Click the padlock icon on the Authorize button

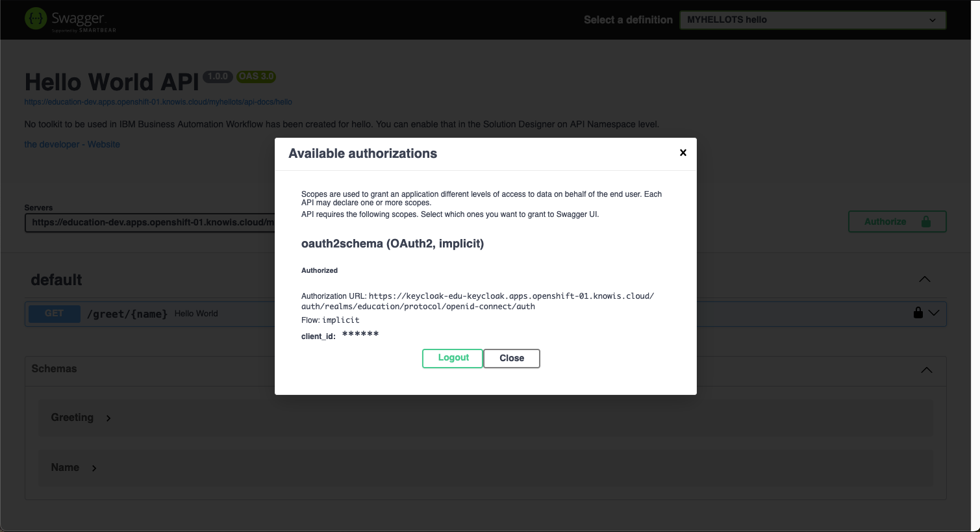926,222
